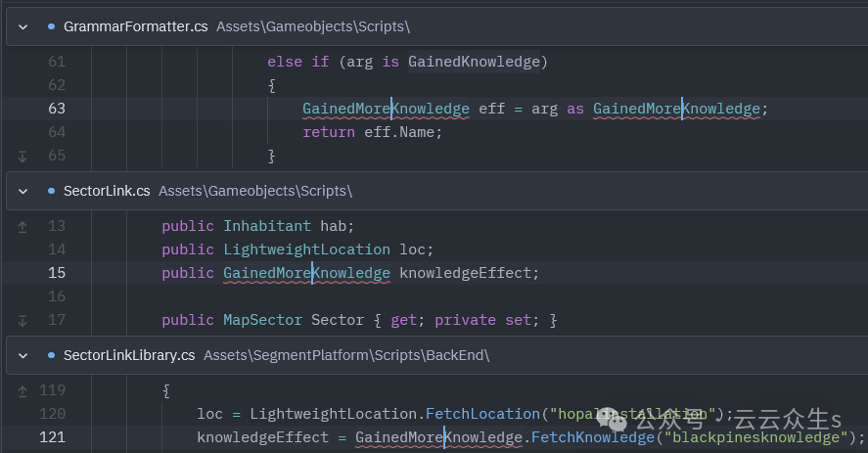Expand excerpt downward at line 65
868x453 pixels.
tap(23, 157)
